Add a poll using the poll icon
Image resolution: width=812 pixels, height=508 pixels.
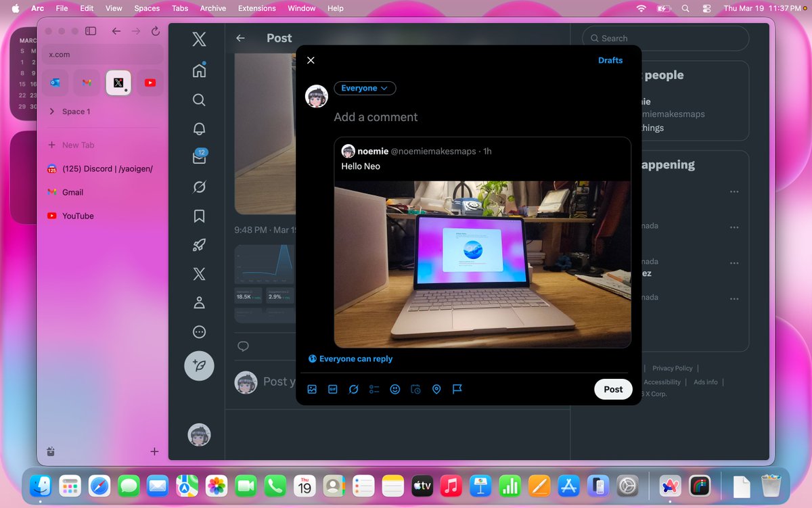tap(374, 389)
